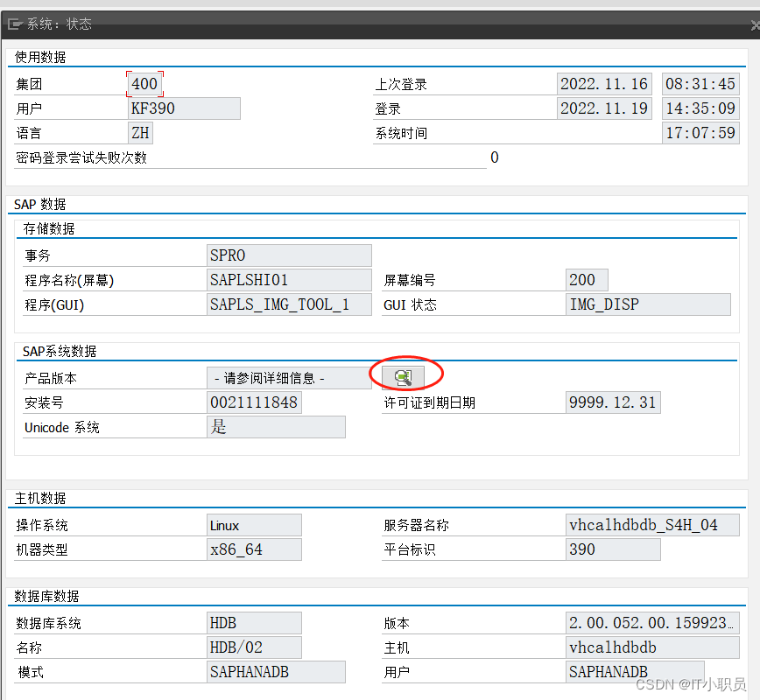Click the 用户 field KF390
The height and width of the screenshot is (700, 760).
[184, 108]
